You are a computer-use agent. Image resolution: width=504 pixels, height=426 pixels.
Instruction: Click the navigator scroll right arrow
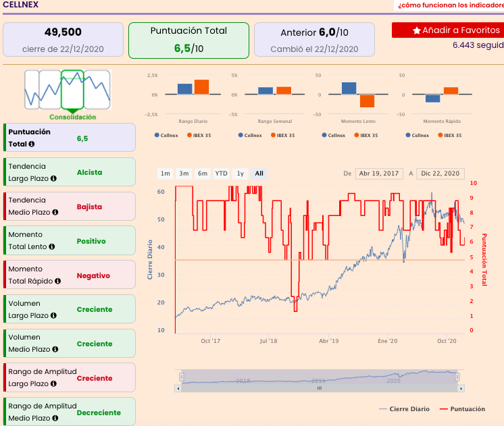461,388
